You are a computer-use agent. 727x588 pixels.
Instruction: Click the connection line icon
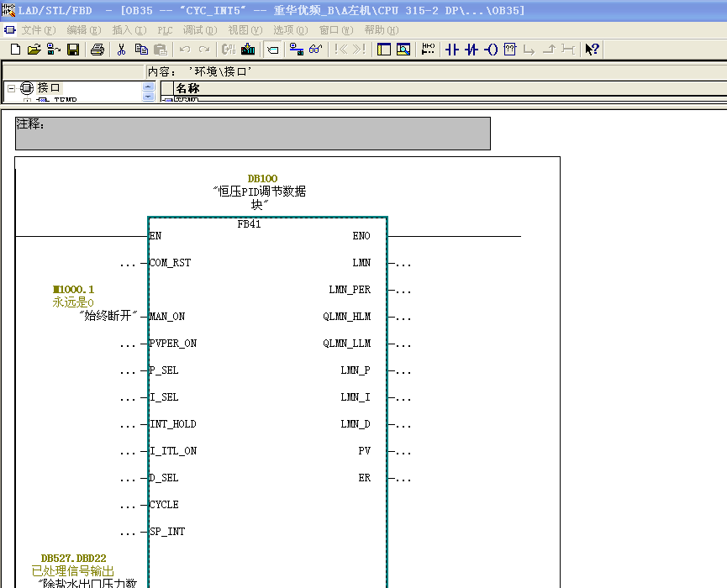click(x=568, y=49)
